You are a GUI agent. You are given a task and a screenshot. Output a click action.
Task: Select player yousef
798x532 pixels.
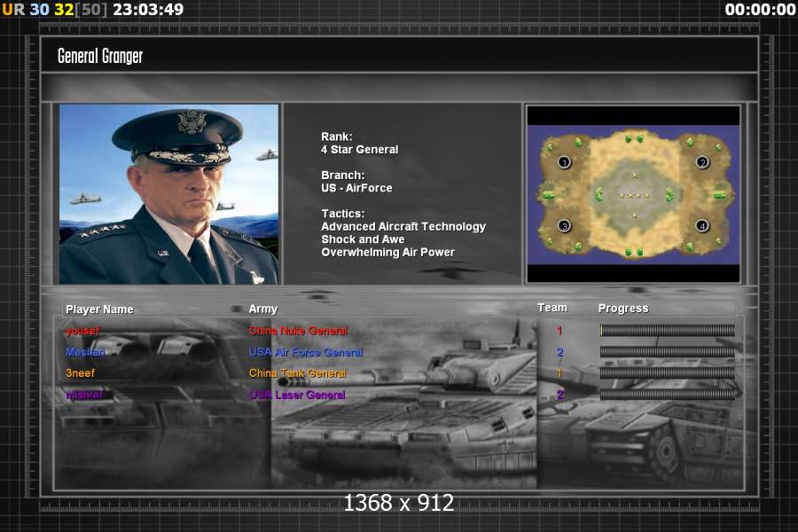[x=82, y=331]
